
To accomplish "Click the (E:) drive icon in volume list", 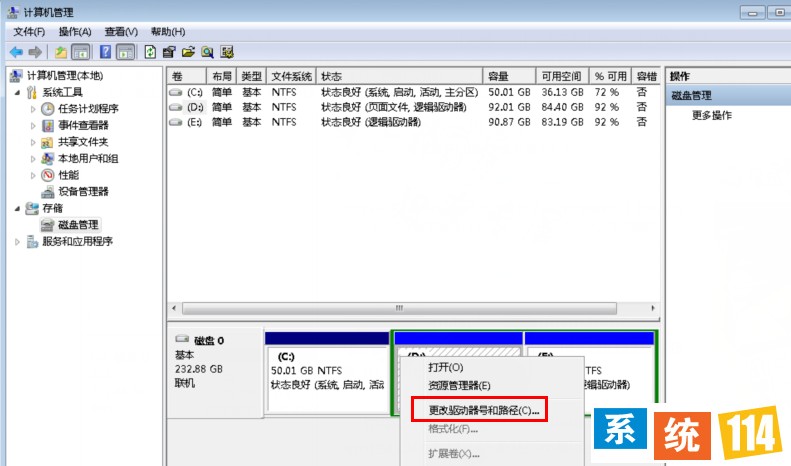I will (x=176, y=122).
